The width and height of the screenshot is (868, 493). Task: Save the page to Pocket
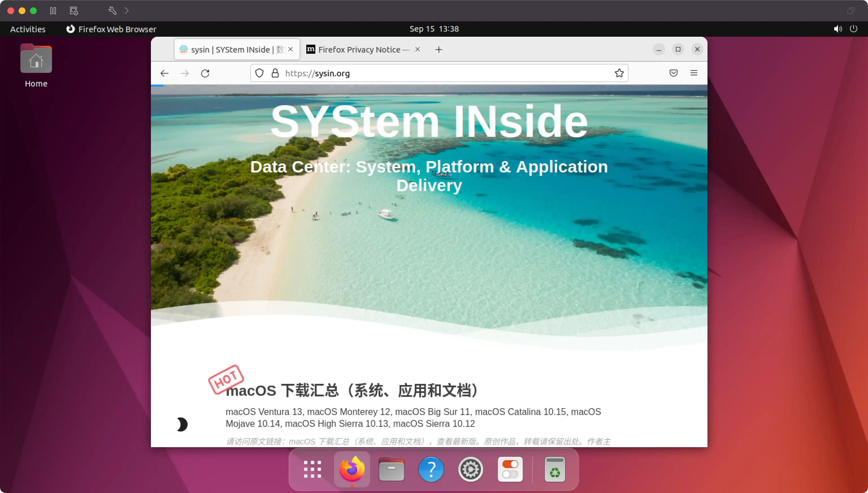[673, 73]
